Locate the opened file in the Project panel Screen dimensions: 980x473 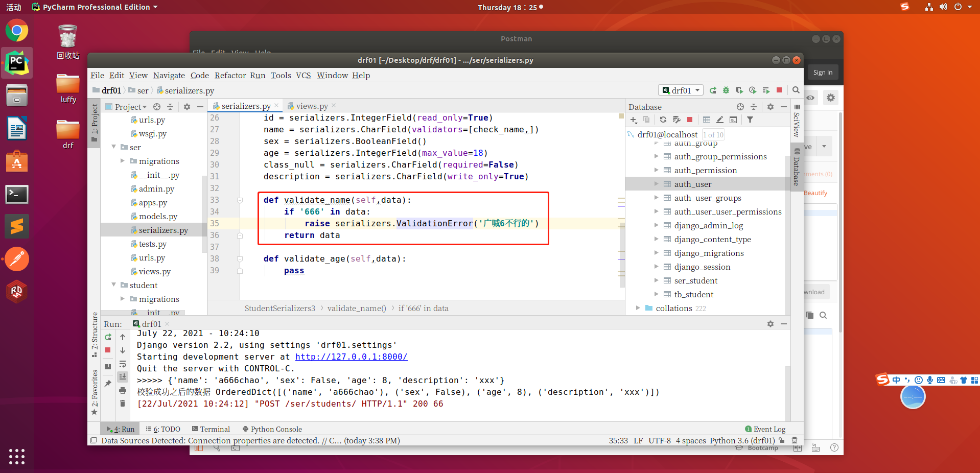pyautogui.click(x=157, y=107)
